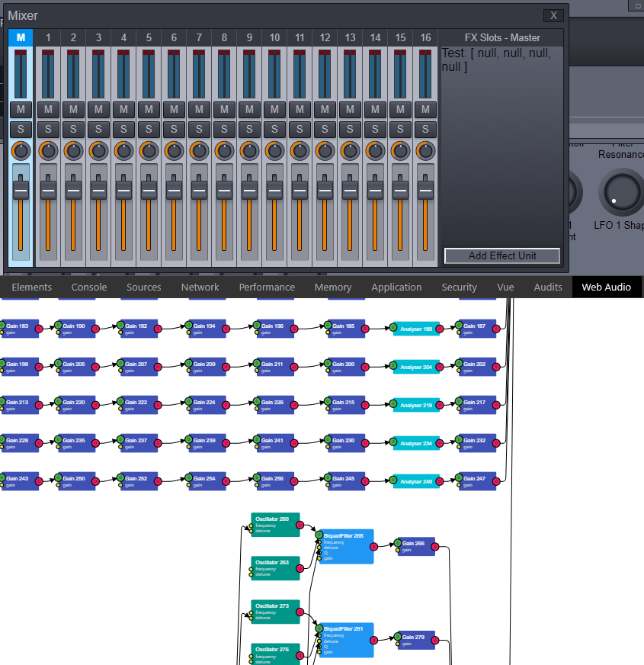The width and height of the screenshot is (644, 665).
Task: Click the Filter Resonance knob
Action: coord(622,192)
